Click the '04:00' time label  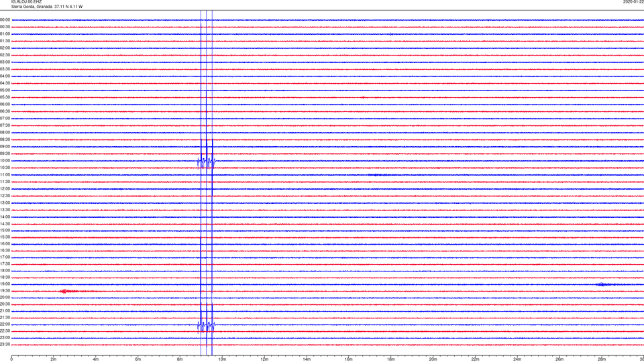tap(5, 76)
